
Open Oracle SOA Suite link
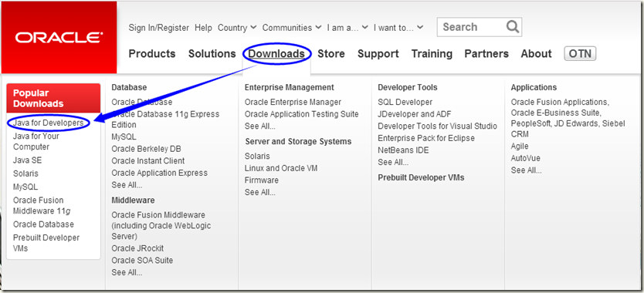coord(142,260)
